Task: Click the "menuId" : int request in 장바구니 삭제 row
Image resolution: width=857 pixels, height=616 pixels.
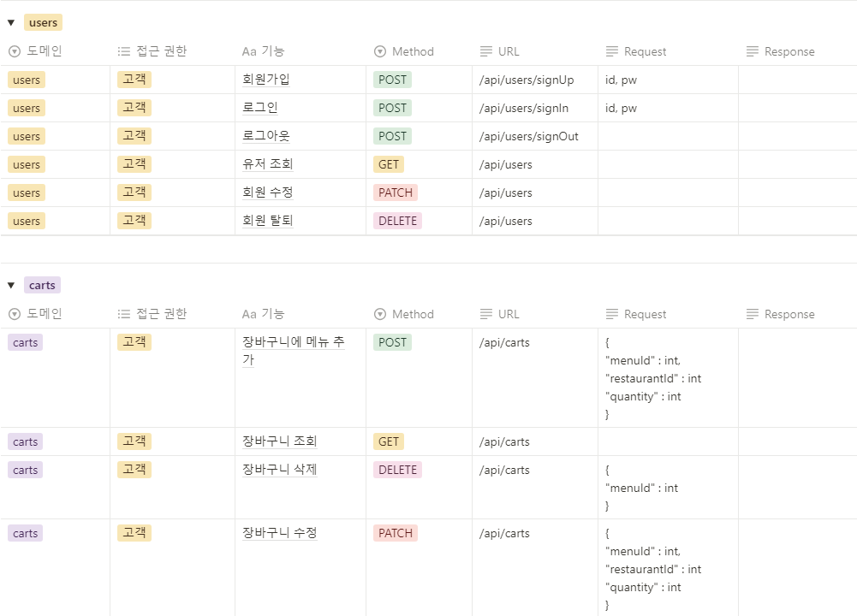Action: [x=641, y=489]
